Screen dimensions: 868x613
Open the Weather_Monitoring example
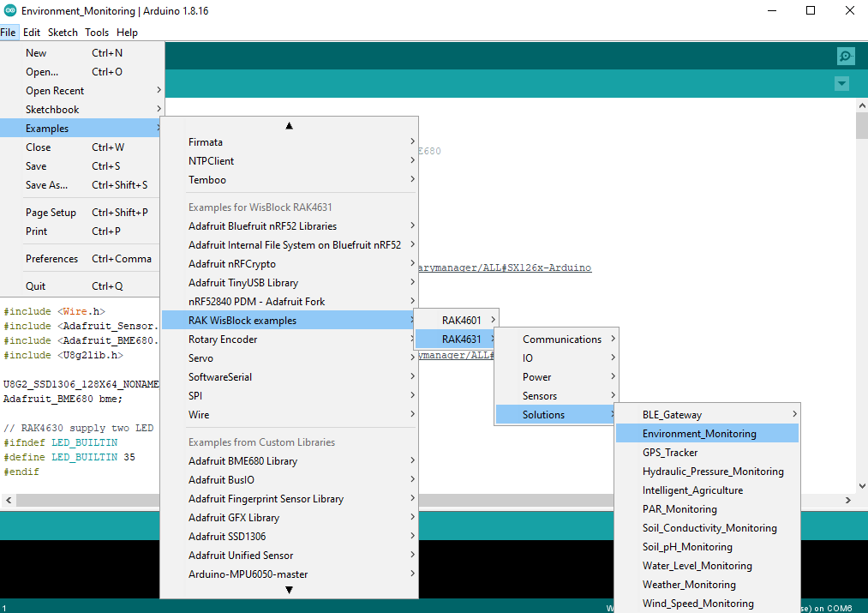pos(689,585)
